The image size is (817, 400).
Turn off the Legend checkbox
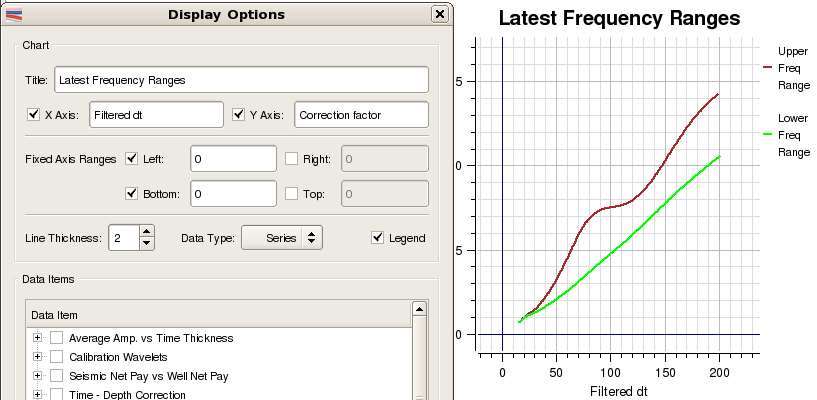click(x=377, y=238)
